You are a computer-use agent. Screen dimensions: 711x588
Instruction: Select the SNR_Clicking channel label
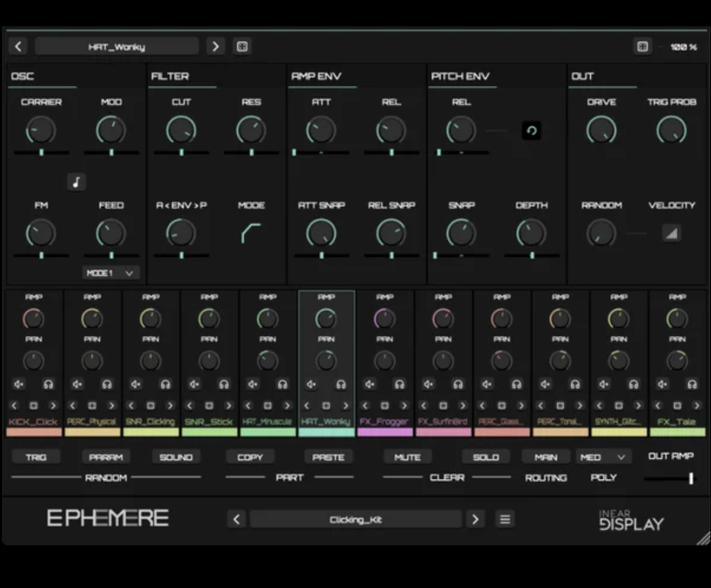point(151,422)
